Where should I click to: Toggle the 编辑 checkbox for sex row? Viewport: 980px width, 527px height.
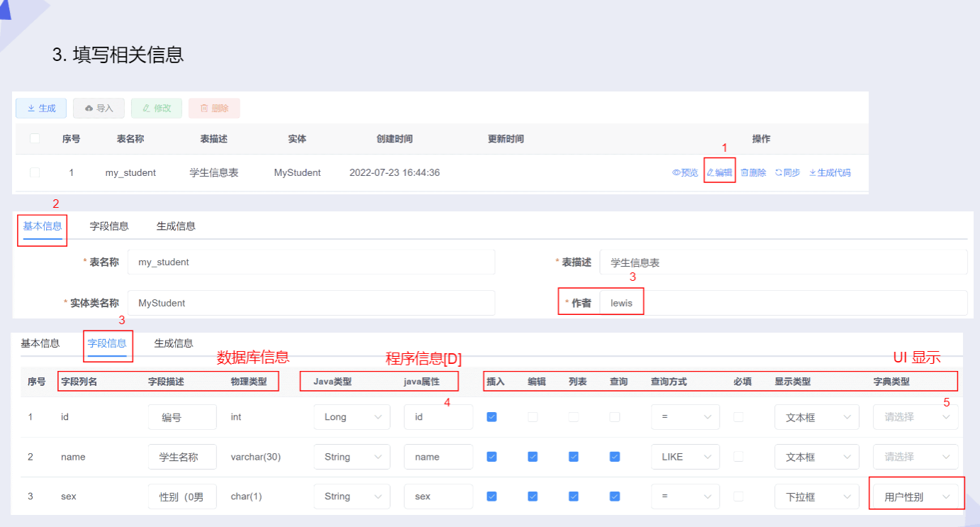pos(533,497)
